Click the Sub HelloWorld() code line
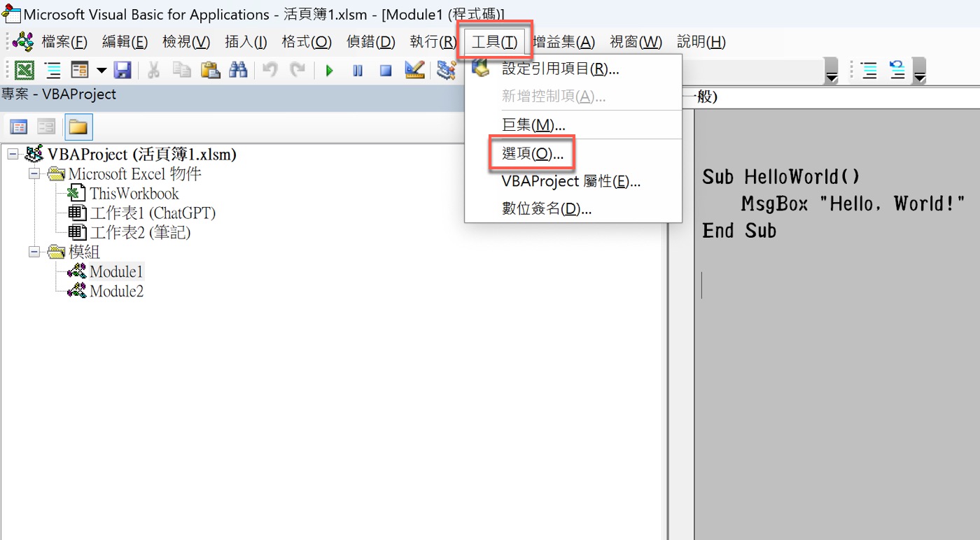The width and height of the screenshot is (980, 540). [781, 177]
